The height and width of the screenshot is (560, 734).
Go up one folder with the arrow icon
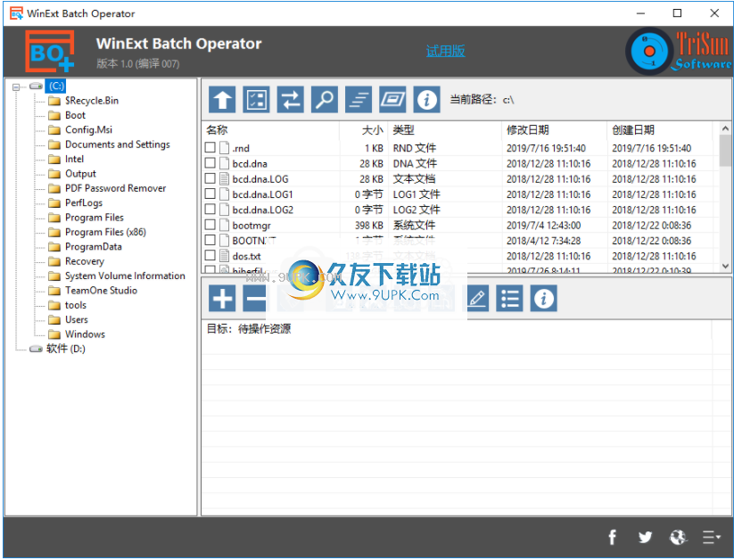point(222,99)
